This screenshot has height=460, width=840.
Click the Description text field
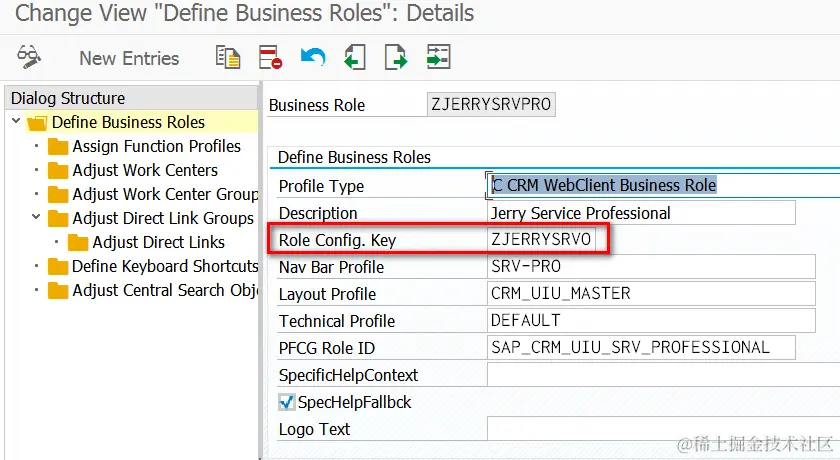640,213
